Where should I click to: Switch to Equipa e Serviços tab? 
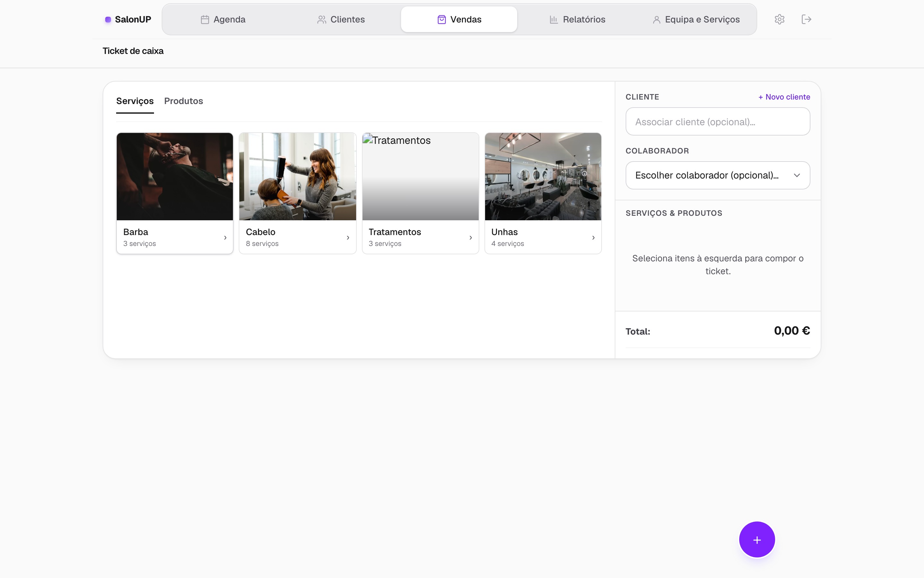click(x=696, y=20)
